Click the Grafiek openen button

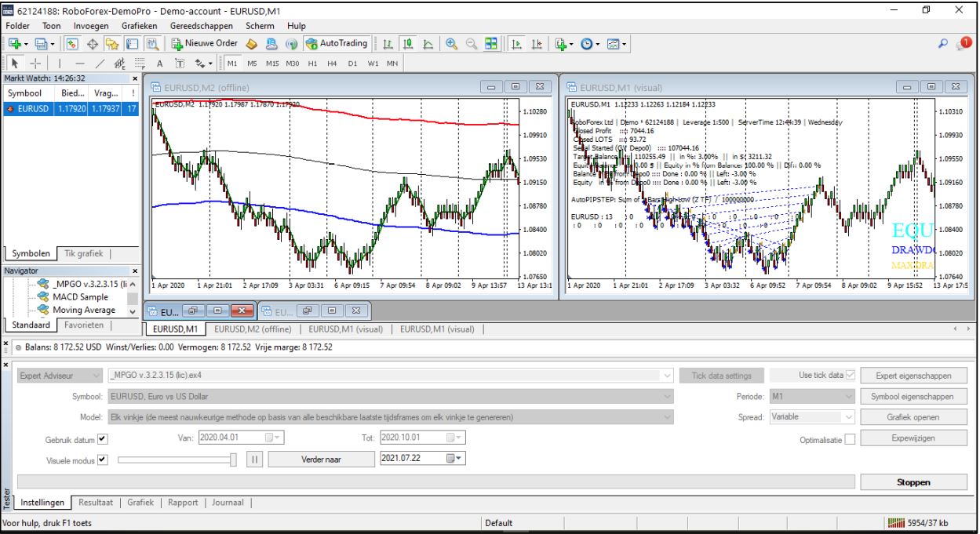point(913,417)
